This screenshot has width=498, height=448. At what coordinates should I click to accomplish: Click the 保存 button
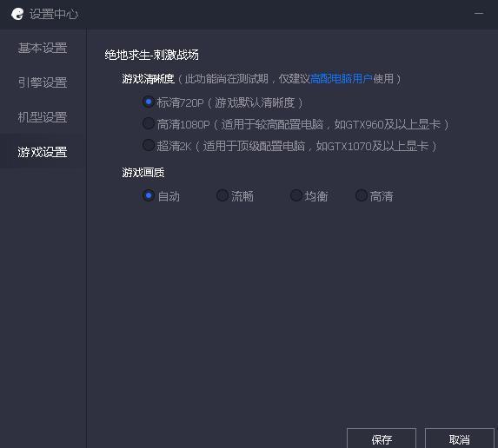coord(382,438)
